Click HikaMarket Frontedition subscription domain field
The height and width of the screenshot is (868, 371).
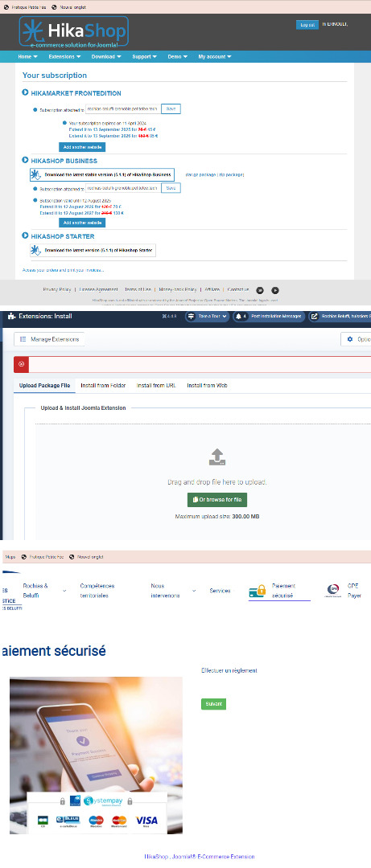[122, 109]
